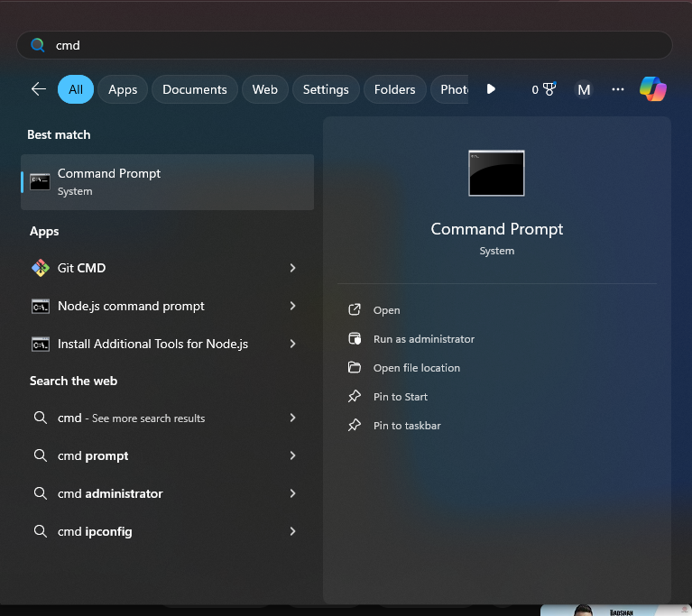
Task: Go back using the left arrow
Action: [39, 89]
